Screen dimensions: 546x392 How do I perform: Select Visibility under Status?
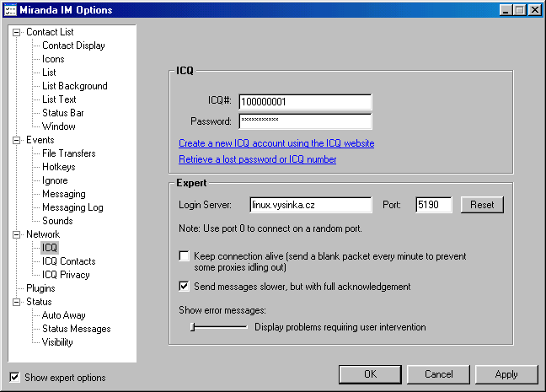tap(57, 342)
